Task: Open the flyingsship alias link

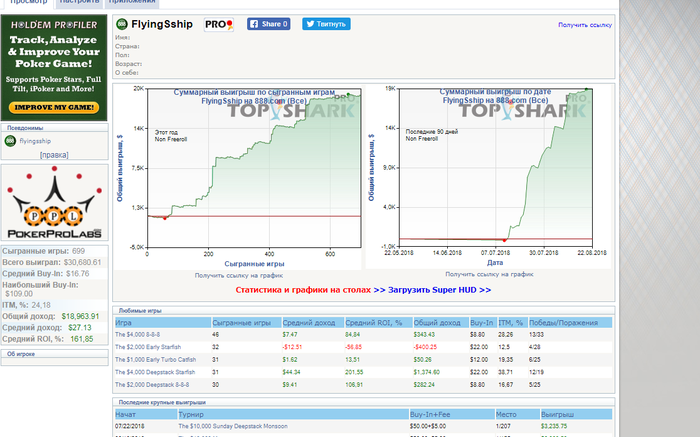Action: (35, 141)
